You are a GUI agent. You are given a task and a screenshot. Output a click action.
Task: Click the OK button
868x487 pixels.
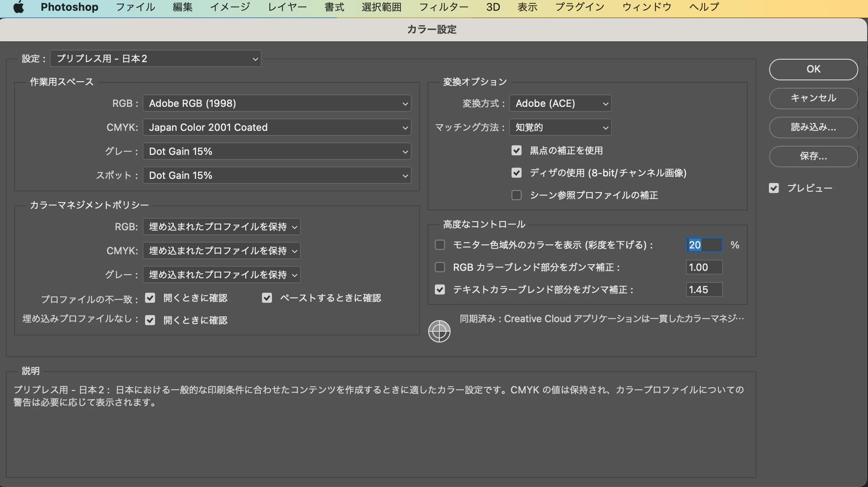click(x=813, y=69)
